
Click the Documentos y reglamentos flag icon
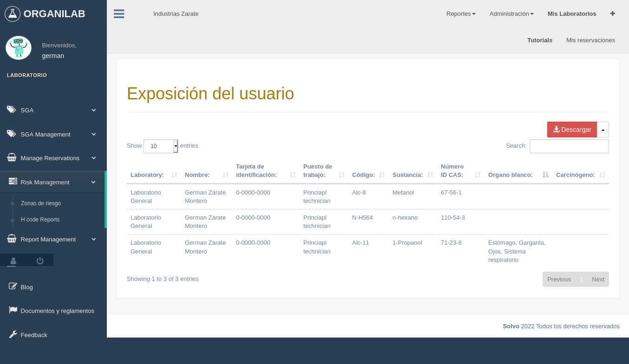(13, 310)
